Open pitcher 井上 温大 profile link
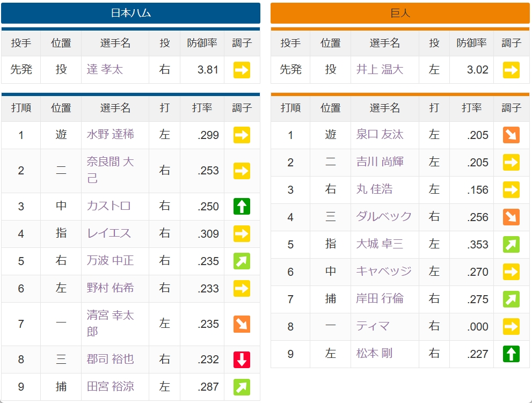 [380, 69]
